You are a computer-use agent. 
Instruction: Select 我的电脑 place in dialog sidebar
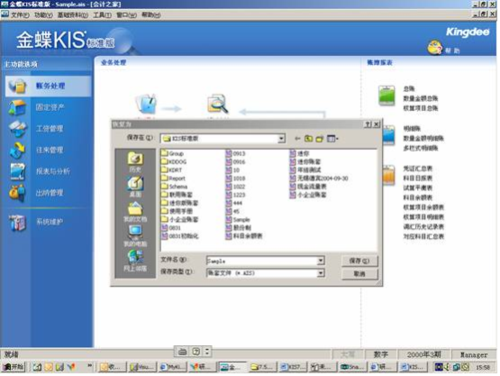tap(135, 236)
